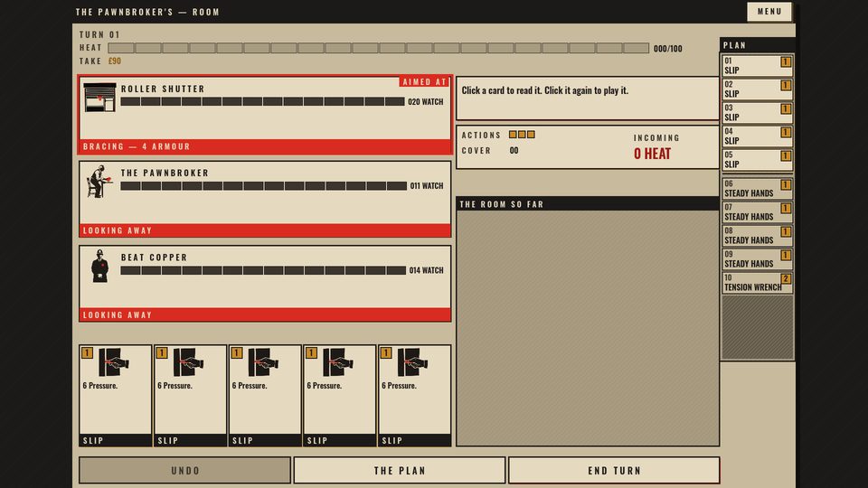Viewport: 868px width, 488px height.
Task: Click the 020 WATCH value
Action: click(425, 102)
